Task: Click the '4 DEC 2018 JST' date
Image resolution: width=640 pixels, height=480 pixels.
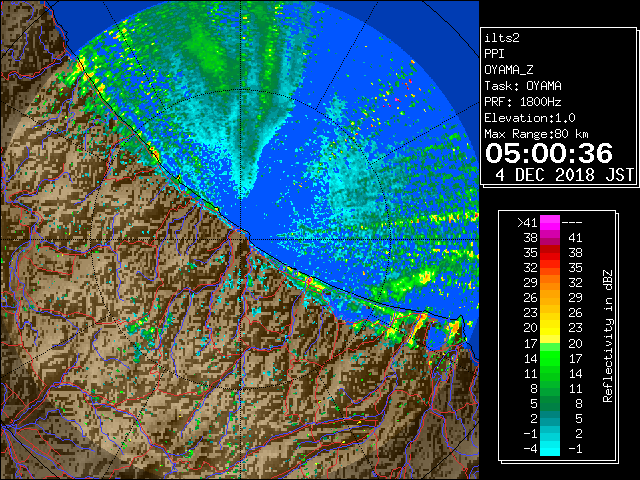Action: coord(564,175)
